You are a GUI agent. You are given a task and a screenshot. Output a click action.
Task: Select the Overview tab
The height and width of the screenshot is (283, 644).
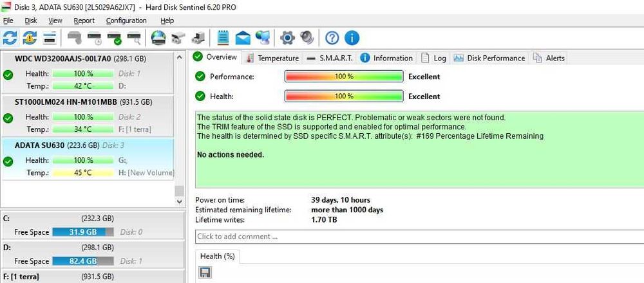[215, 57]
